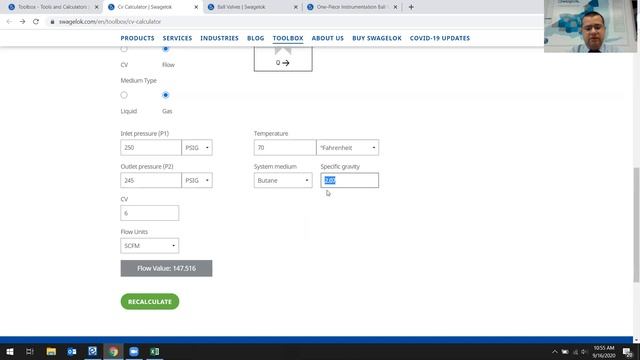Viewport: 640px width, 360px height.
Task: Open the inlet pressure PSIG units dropdown
Action: pyautogui.click(x=197, y=147)
